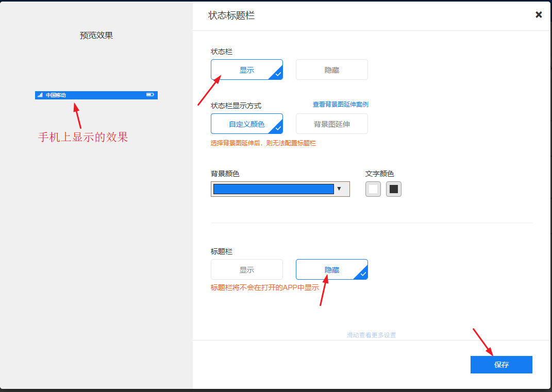Click the checkmark corner on 标题栏 隐藏 option
Viewport: 552px width, 392px height.
tap(363, 275)
